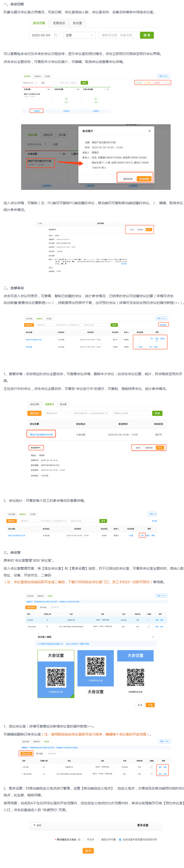Click red-boxed 编辑 link for 大会议室 row
The image size is (184, 868).
coord(160,767)
